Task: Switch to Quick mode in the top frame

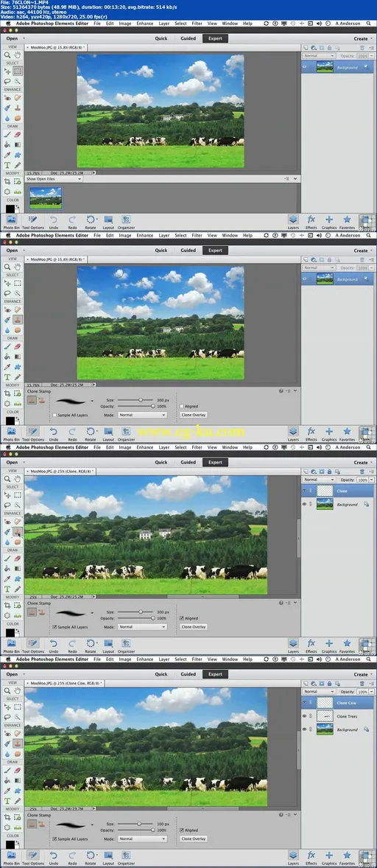Action: (x=161, y=39)
